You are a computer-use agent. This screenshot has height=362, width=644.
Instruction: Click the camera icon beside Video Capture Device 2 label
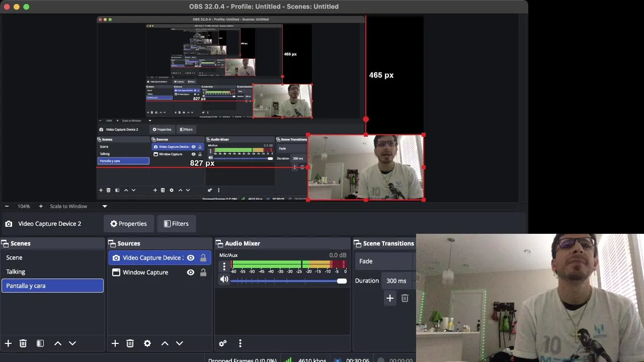click(x=9, y=224)
